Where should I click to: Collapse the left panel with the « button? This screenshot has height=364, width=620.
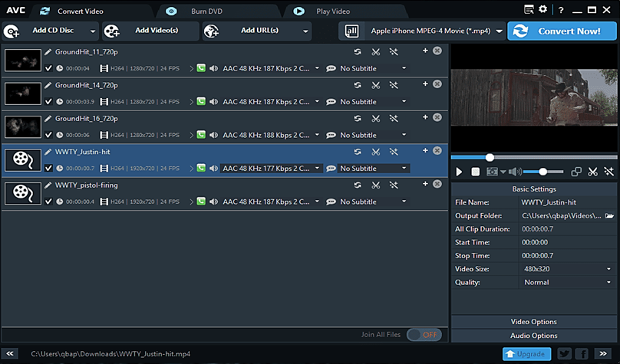(x=10, y=353)
